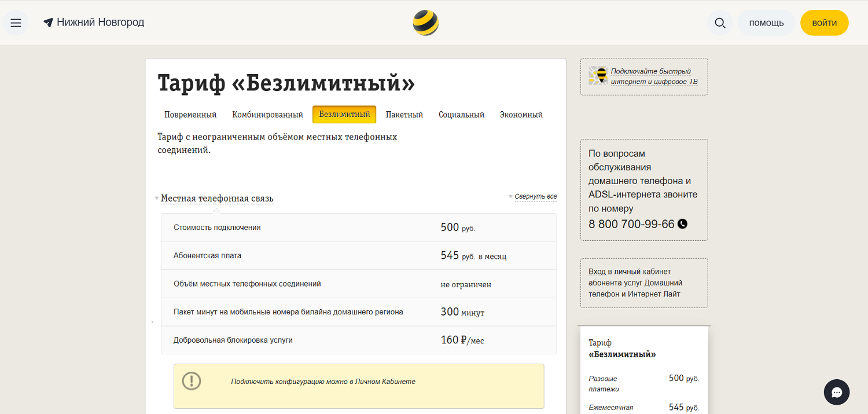Open the hamburger main menu
Image resolution: width=868 pixels, height=414 pixels.
(16, 23)
